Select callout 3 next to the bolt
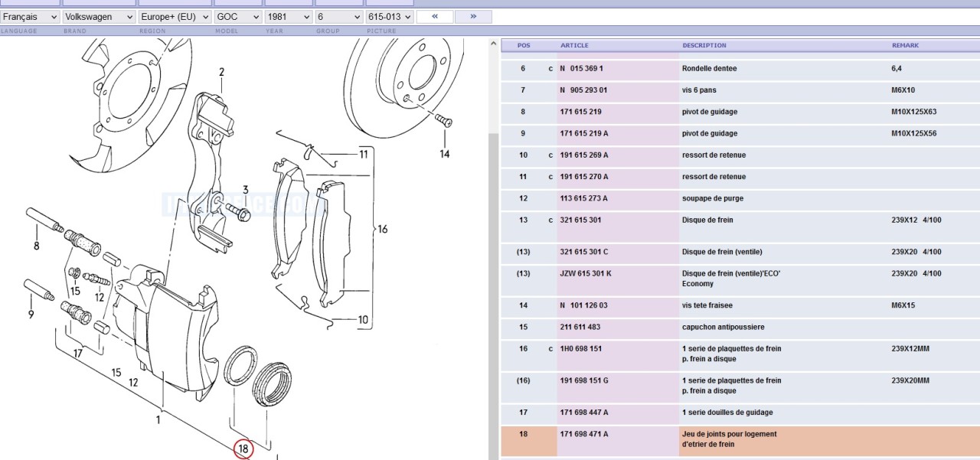The image size is (980, 460). [246, 190]
